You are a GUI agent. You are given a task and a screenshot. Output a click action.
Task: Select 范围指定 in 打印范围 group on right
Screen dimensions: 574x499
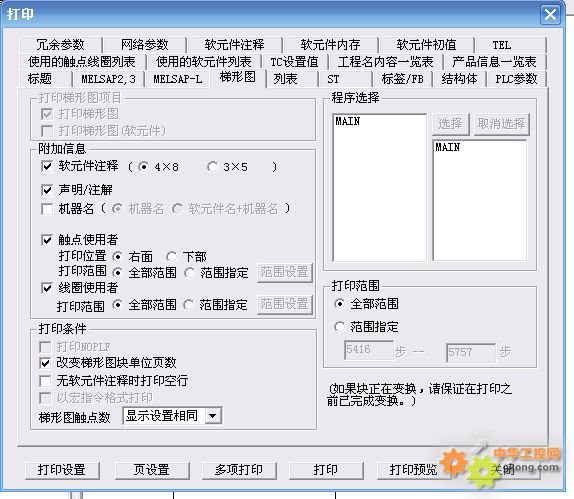click(339, 327)
